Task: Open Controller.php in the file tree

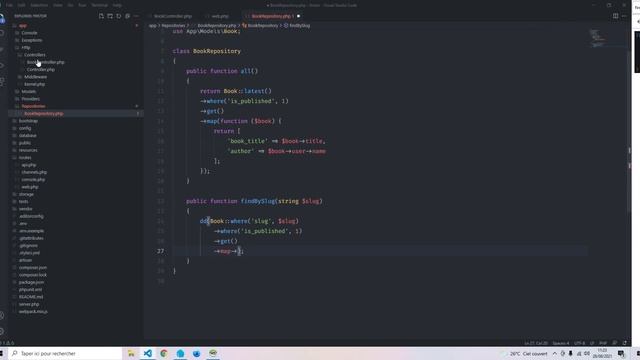Action: (x=41, y=69)
